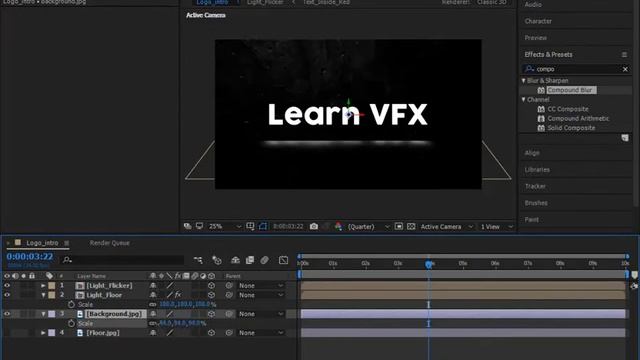This screenshot has width=640, height=360.
Task: Collapse the Blur & Sharpen category
Action: (x=524, y=80)
